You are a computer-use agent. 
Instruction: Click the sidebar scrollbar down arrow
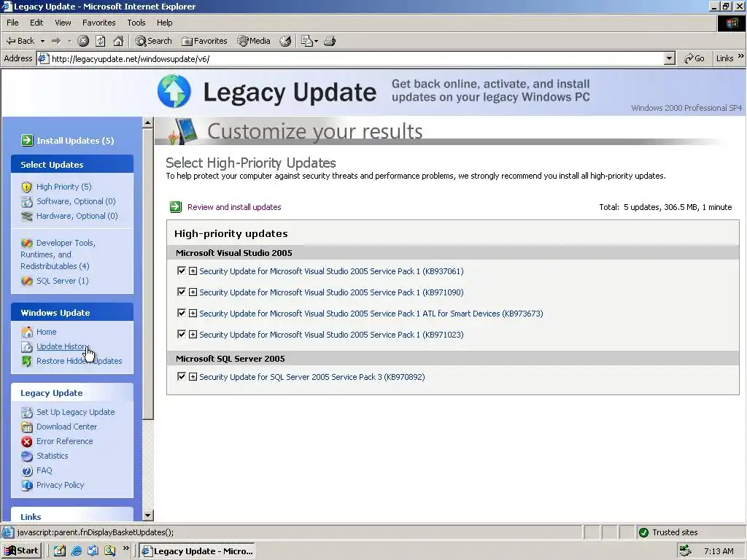pos(147,516)
